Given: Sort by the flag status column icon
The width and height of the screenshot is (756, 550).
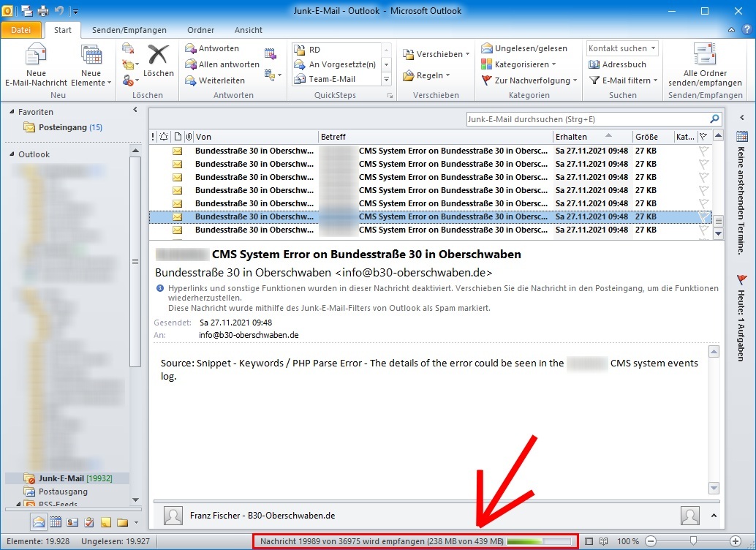Looking at the screenshot, I should 704,137.
